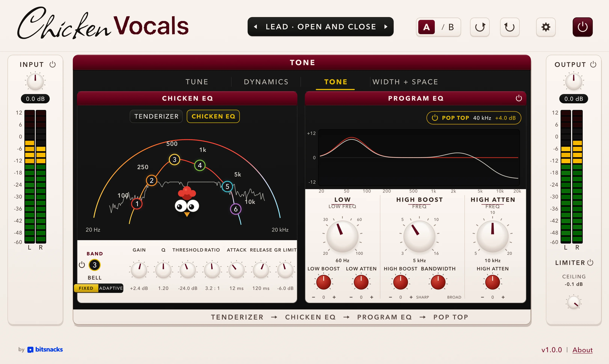The width and height of the screenshot is (609, 364).
Task: Click the limiter CEILING knob
Action: [x=574, y=302]
